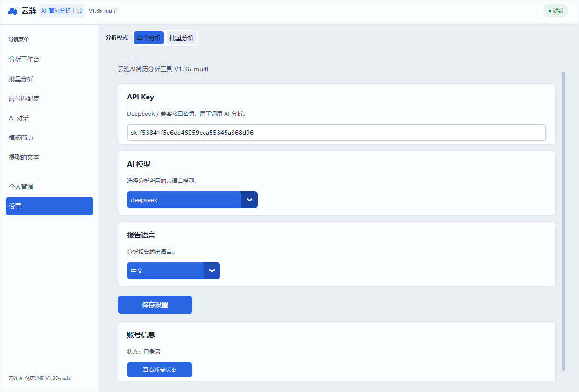Click the 云涟AI简历分析工具 V1.36-multi subtitle
This screenshot has width=579, height=392.
pyautogui.click(x=163, y=69)
